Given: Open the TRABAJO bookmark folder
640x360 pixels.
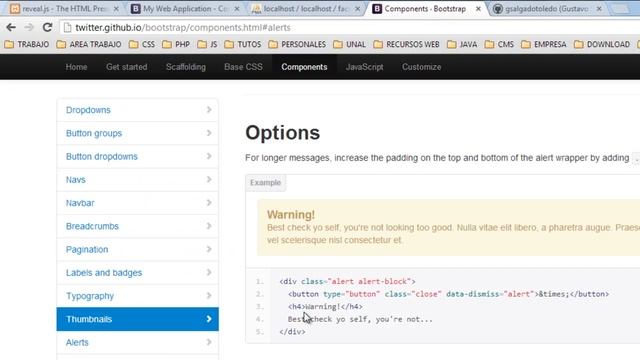Looking at the screenshot, I should tap(27, 44).
